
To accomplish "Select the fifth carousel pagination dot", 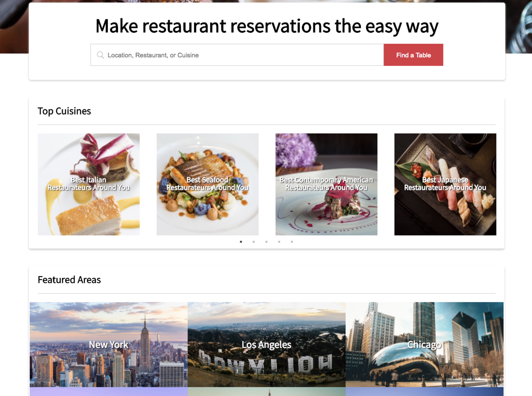I will click(292, 242).
